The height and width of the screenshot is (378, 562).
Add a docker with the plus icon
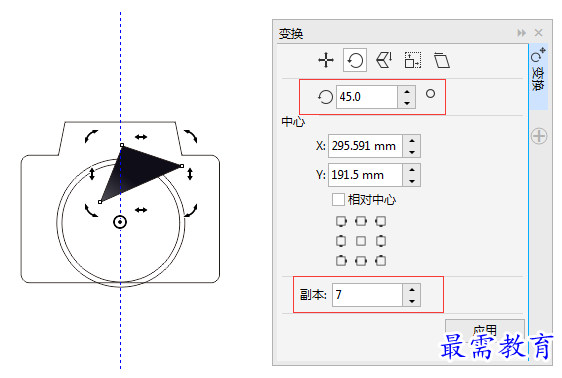pyautogui.click(x=539, y=136)
